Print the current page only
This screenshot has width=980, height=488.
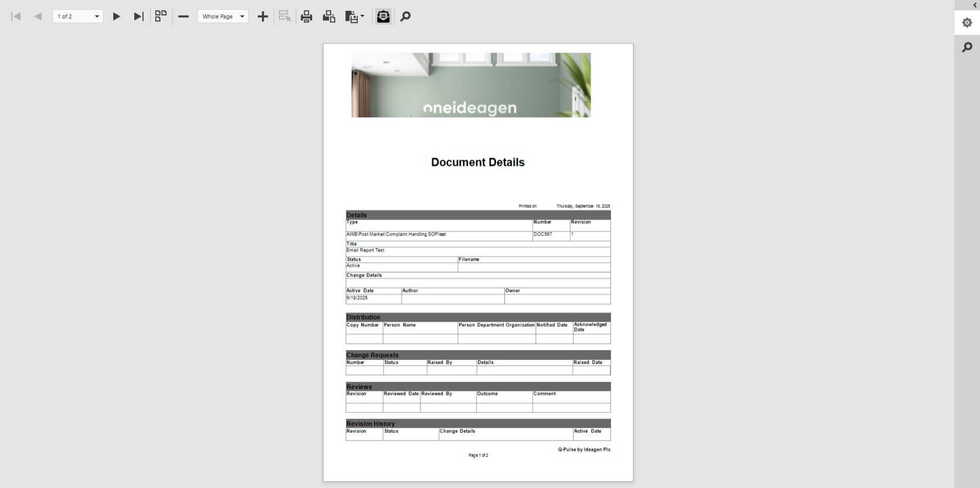[x=329, y=16]
